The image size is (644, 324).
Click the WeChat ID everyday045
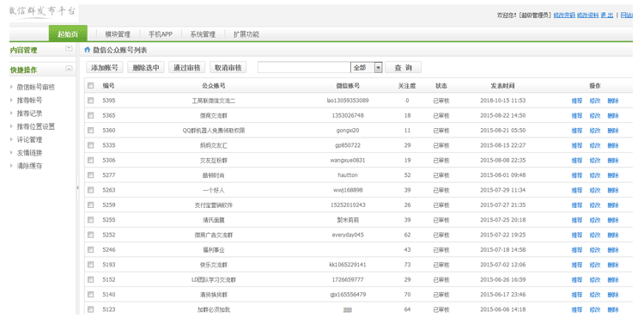[348, 235]
